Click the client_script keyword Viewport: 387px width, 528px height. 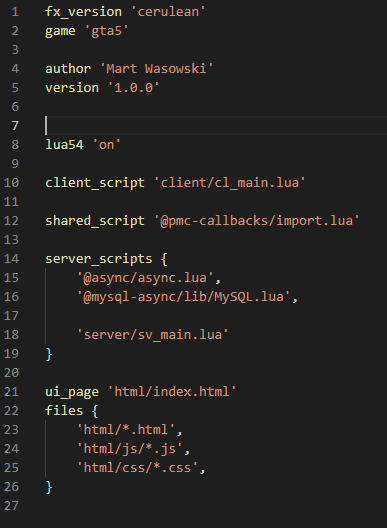[95, 183]
